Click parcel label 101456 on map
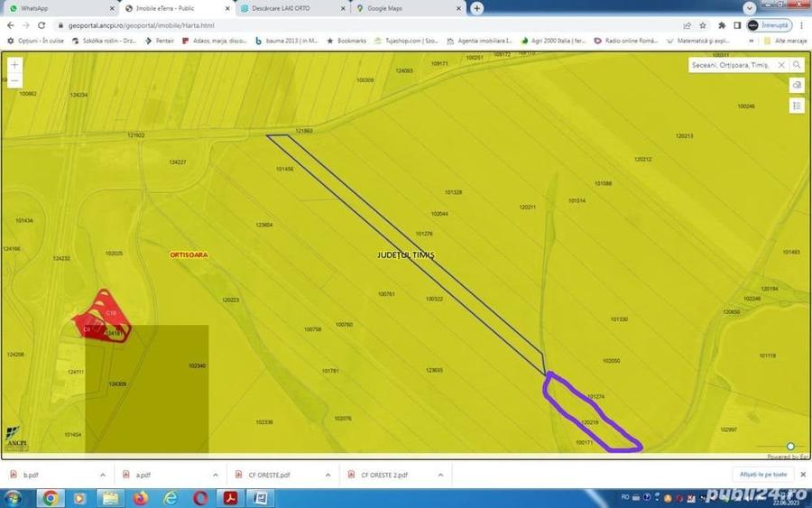This screenshot has width=812, height=508. click(284, 169)
